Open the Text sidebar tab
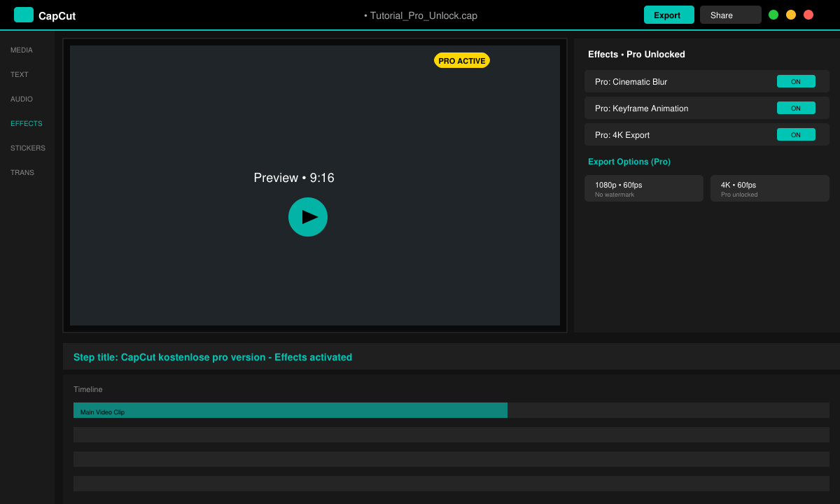The image size is (840, 504). (x=20, y=75)
